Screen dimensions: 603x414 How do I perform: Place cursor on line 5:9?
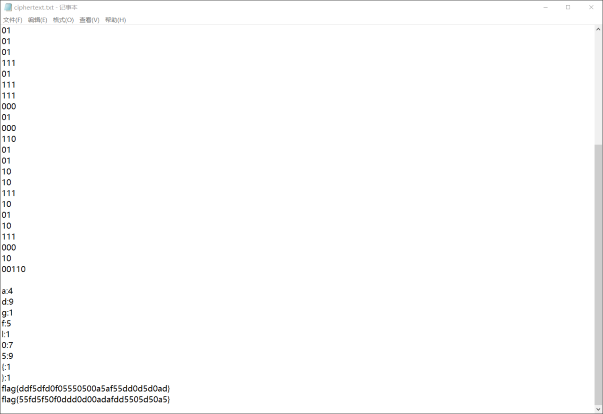tap(7, 356)
